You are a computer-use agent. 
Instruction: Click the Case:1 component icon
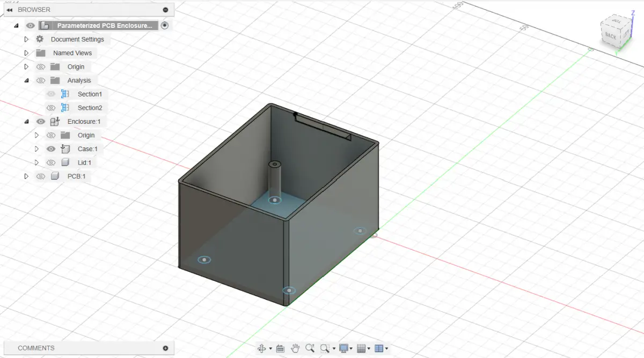point(65,149)
